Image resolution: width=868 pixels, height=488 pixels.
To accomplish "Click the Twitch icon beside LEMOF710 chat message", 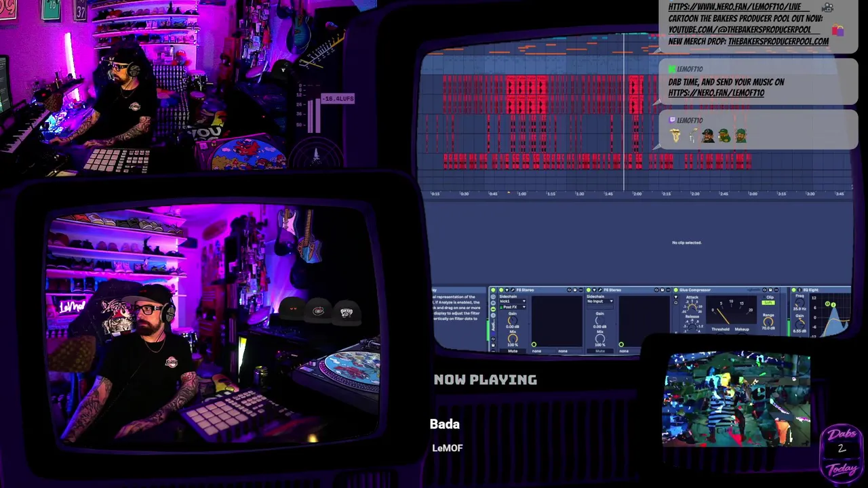I will coord(672,120).
